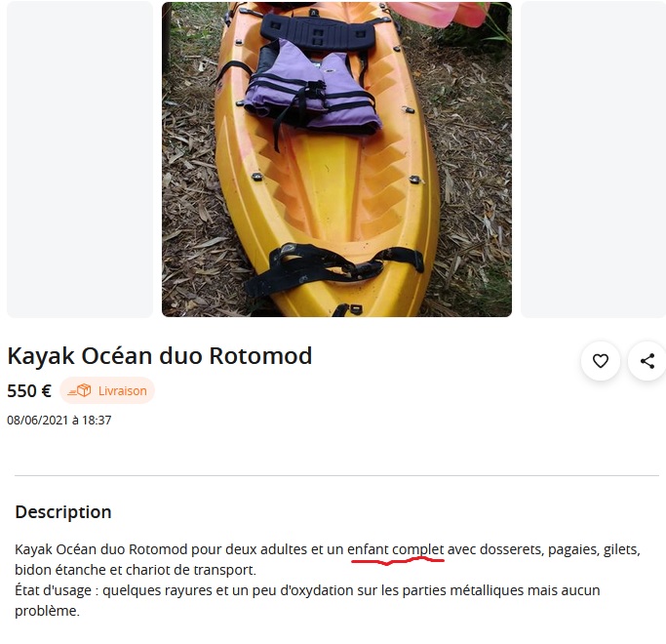
Task: Open the share icon for this listing
Action: [646, 361]
